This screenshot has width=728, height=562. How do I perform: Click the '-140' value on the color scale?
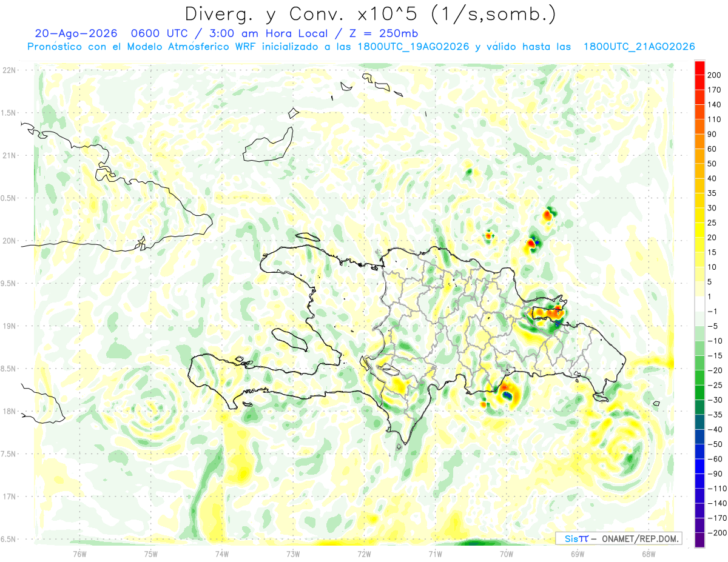click(716, 503)
